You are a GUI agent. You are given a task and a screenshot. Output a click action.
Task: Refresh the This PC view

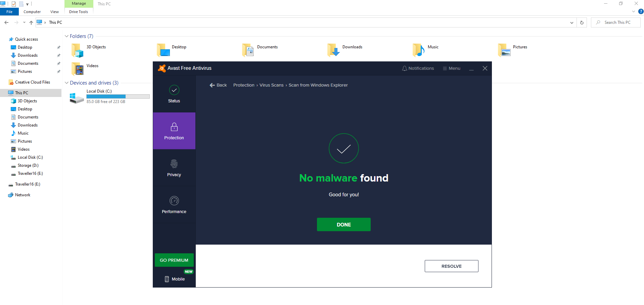(x=582, y=22)
